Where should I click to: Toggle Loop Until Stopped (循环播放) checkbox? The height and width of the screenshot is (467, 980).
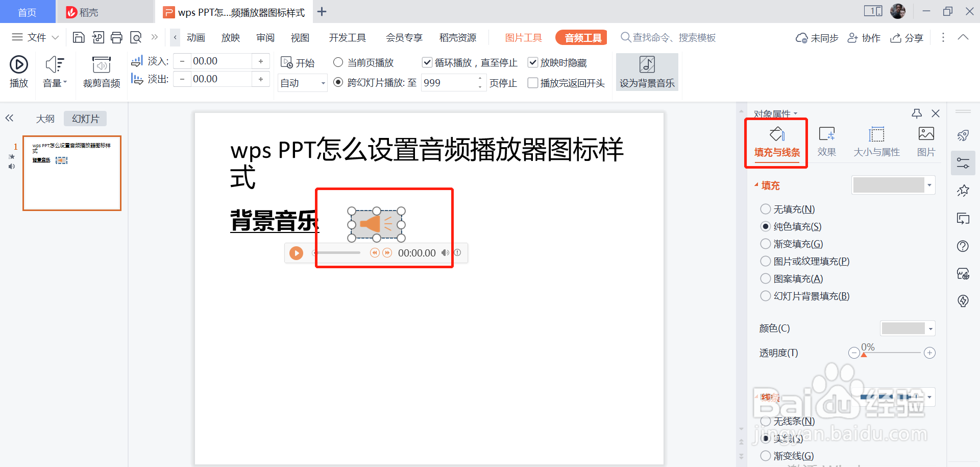tap(427, 62)
